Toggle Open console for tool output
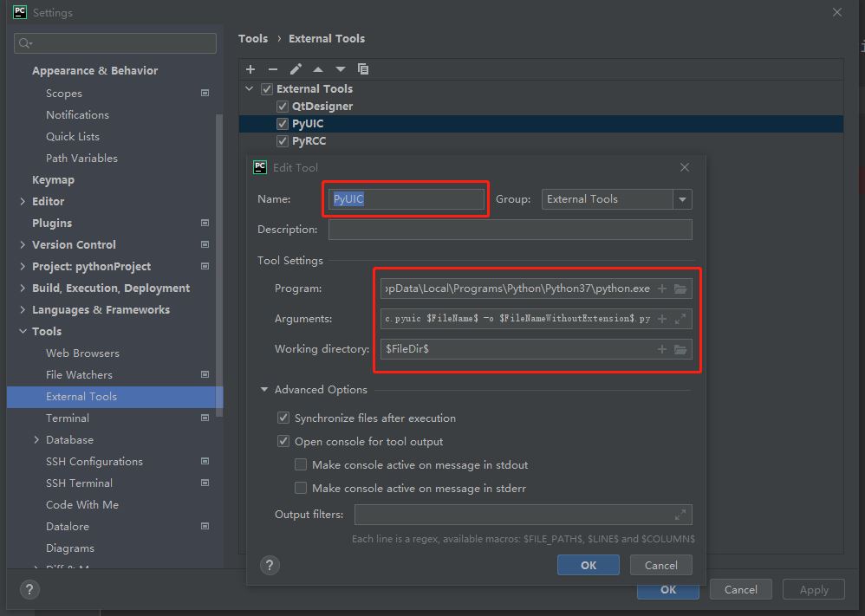This screenshot has width=865, height=616. coord(283,441)
